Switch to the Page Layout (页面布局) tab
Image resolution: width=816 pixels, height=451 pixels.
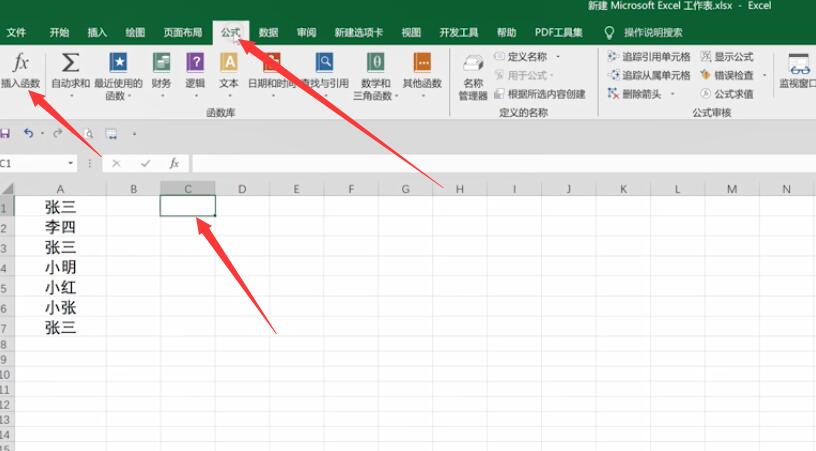[183, 32]
